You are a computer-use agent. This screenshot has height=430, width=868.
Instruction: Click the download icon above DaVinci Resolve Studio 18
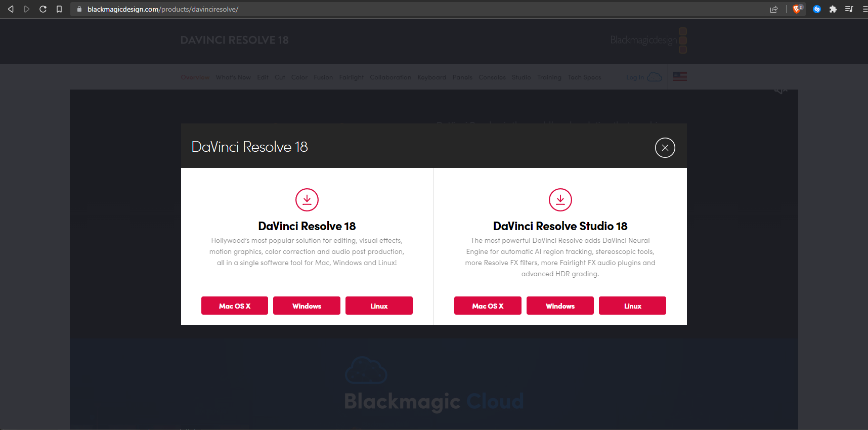pyautogui.click(x=560, y=200)
